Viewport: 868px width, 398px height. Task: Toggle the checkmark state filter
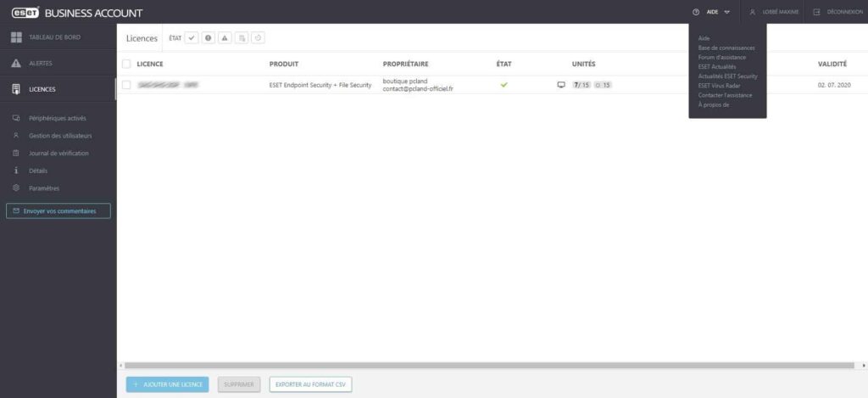click(192, 38)
